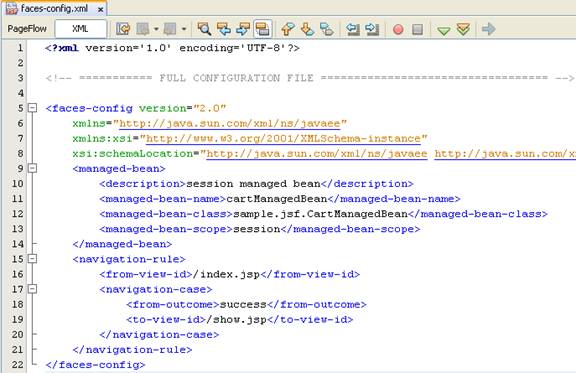The height and width of the screenshot is (373, 576).
Task: Click line number 12 in gutter
Action: (x=18, y=214)
